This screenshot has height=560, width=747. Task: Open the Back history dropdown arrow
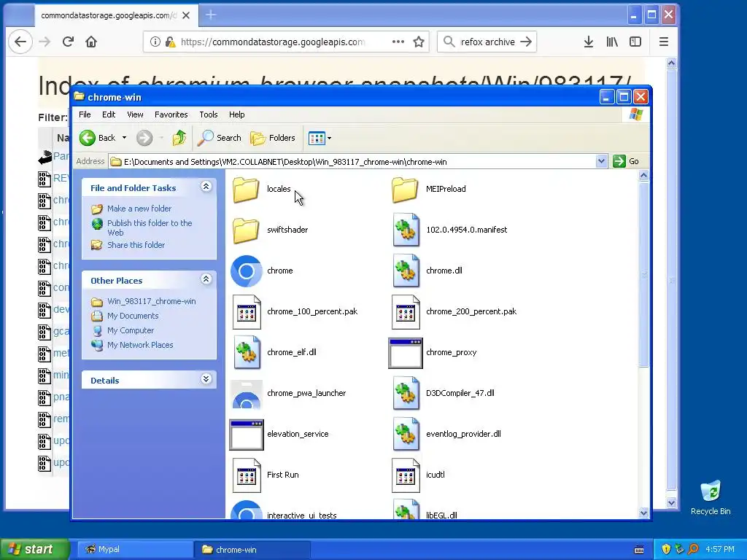[x=124, y=138]
